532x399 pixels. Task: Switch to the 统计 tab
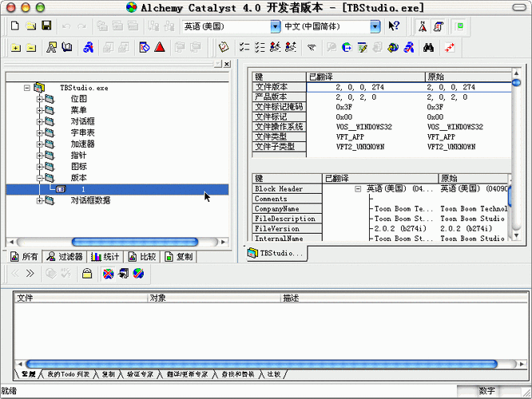[x=105, y=257]
